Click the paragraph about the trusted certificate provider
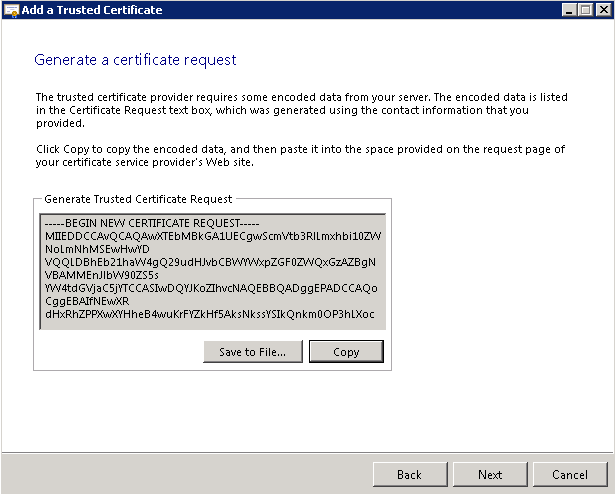The height and width of the screenshot is (494, 615). click(x=300, y=110)
